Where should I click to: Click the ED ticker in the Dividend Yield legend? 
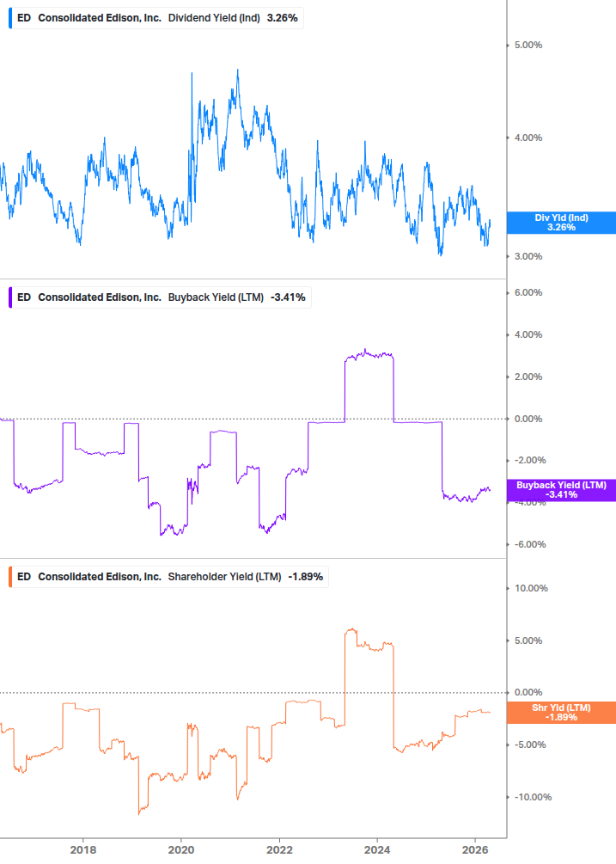point(24,18)
